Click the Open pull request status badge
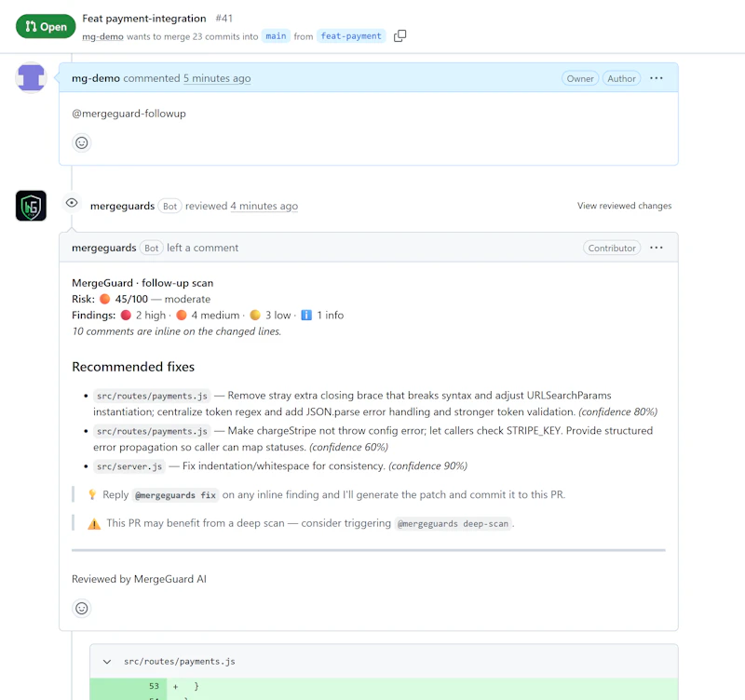 click(x=46, y=27)
